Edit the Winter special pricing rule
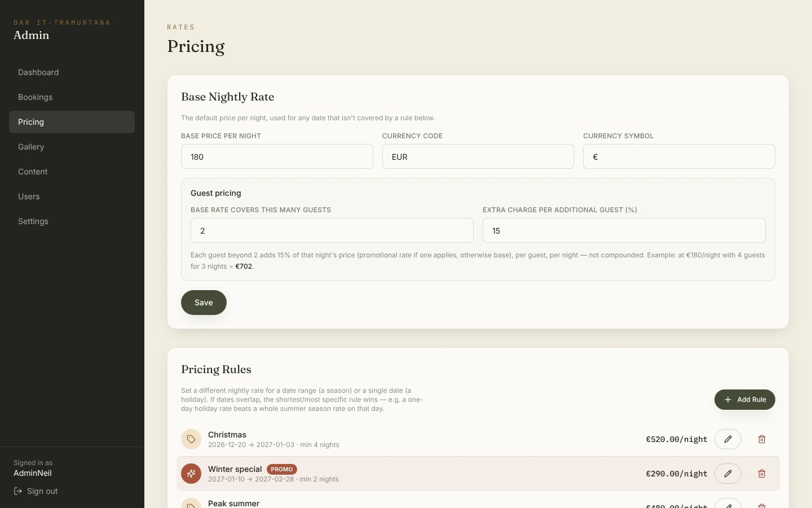812x508 pixels. tap(728, 474)
